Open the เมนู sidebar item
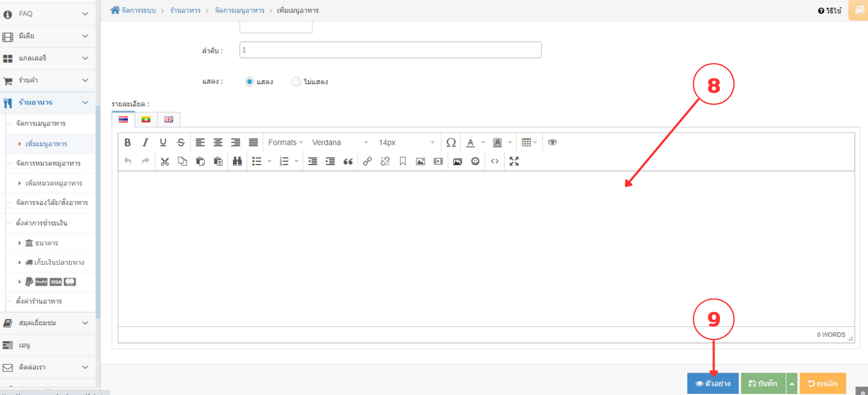868x395 pixels. point(48,345)
